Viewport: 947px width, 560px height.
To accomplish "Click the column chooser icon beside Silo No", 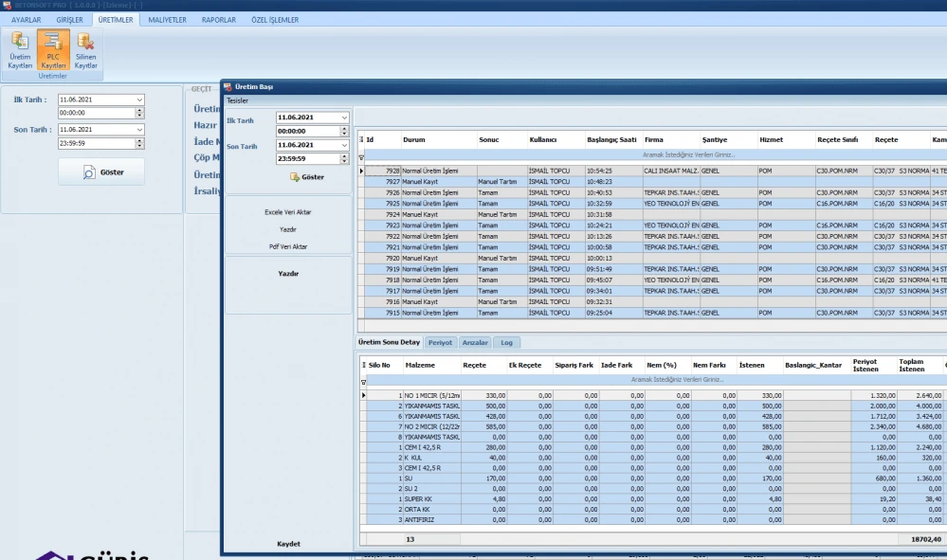I will (361, 365).
